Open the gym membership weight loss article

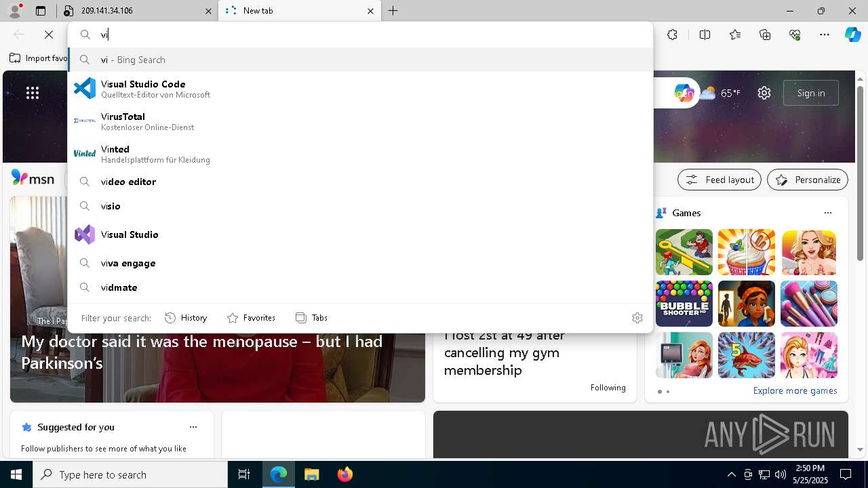[505, 352]
